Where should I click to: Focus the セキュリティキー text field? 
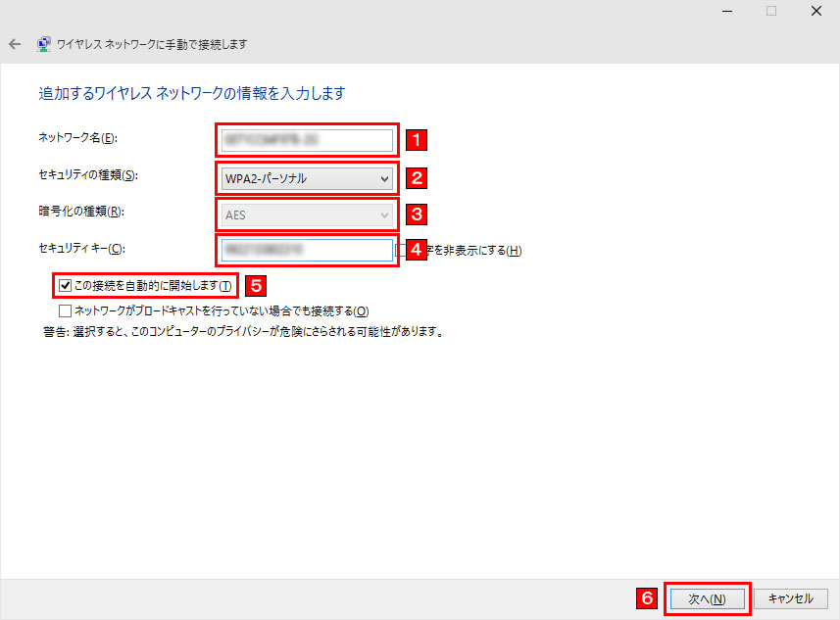(307, 250)
